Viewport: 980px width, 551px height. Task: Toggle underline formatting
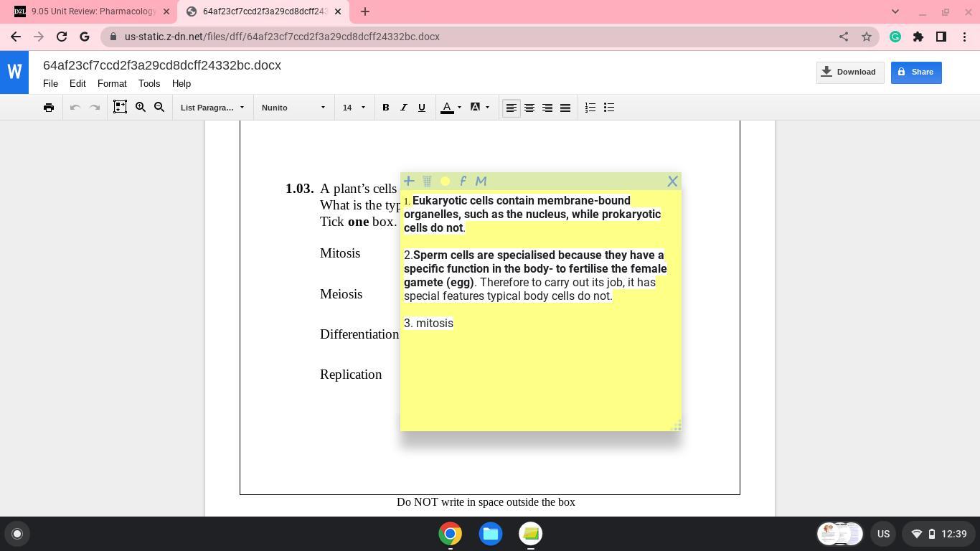pos(422,108)
